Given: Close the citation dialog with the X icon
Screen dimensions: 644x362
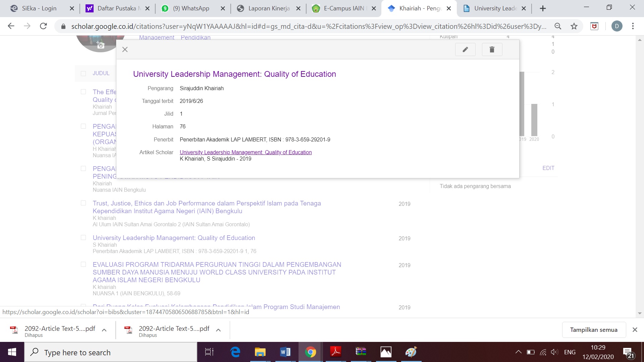Looking at the screenshot, I should [x=125, y=50].
